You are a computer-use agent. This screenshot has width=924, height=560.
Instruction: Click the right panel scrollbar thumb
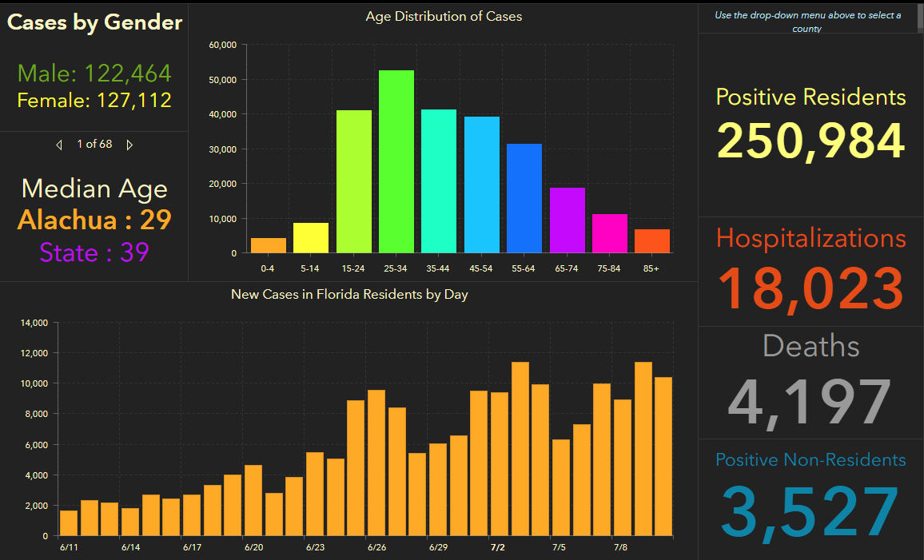[x=920, y=18]
